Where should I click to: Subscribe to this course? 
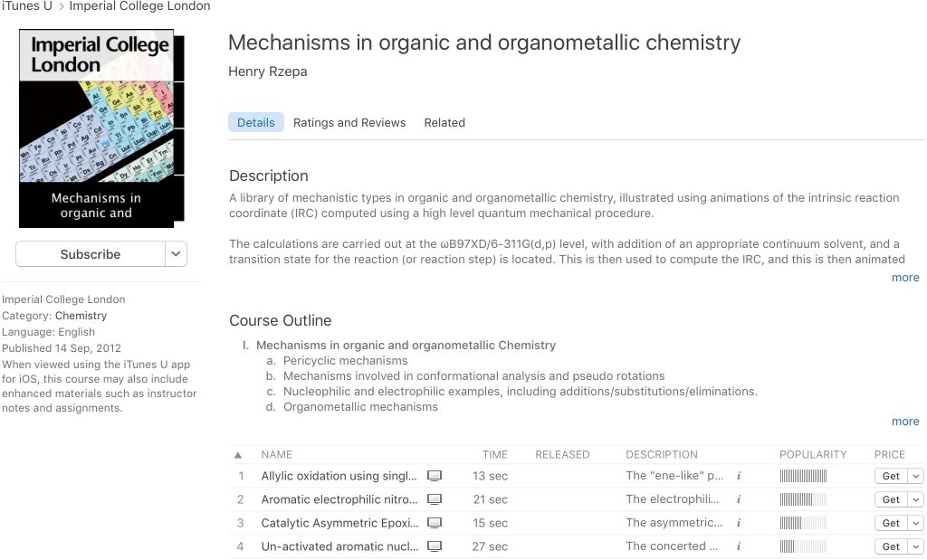91,254
